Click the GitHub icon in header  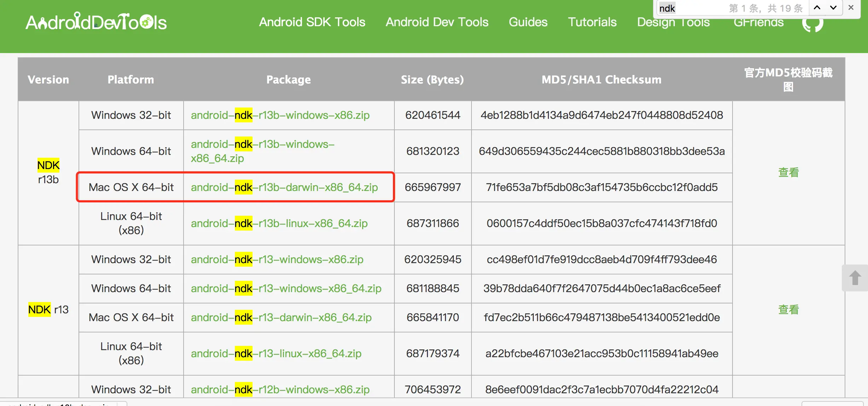812,25
